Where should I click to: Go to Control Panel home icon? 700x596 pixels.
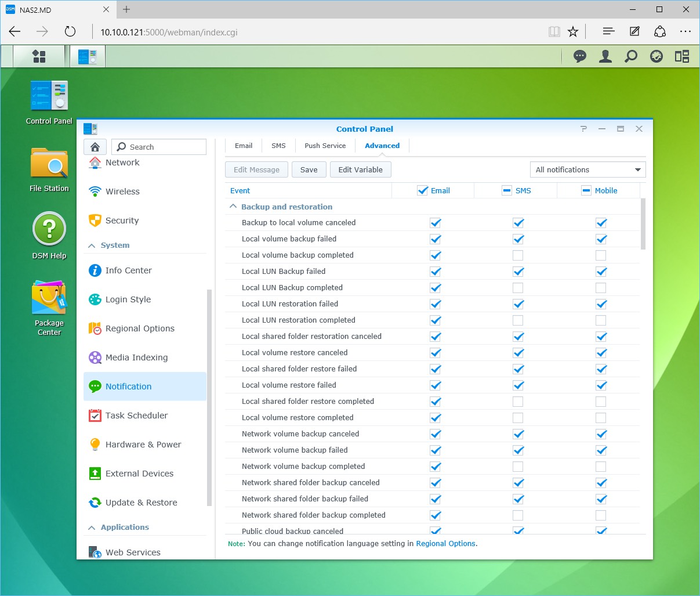(95, 147)
